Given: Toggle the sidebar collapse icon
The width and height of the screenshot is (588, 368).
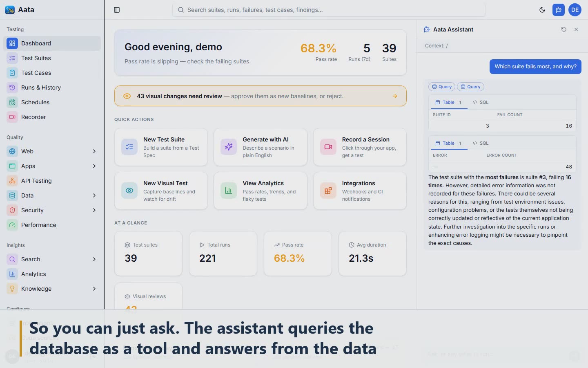Looking at the screenshot, I should (x=117, y=10).
